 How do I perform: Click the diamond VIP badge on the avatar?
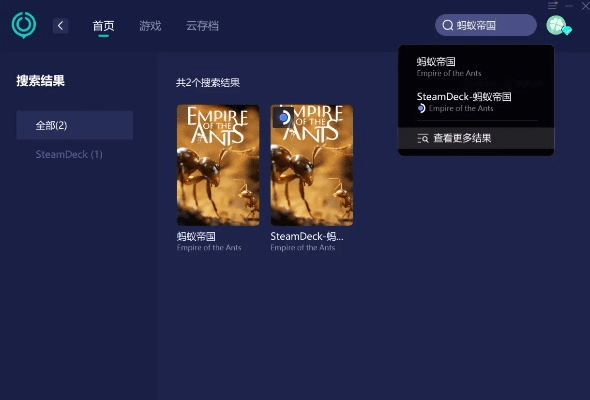coord(567,30)
